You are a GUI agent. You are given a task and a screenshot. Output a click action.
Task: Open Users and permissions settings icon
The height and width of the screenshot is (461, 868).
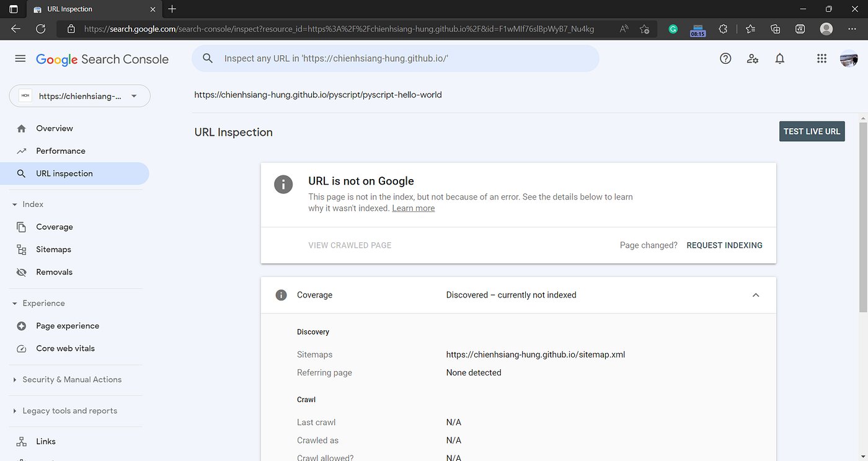[x=753, y=58]
